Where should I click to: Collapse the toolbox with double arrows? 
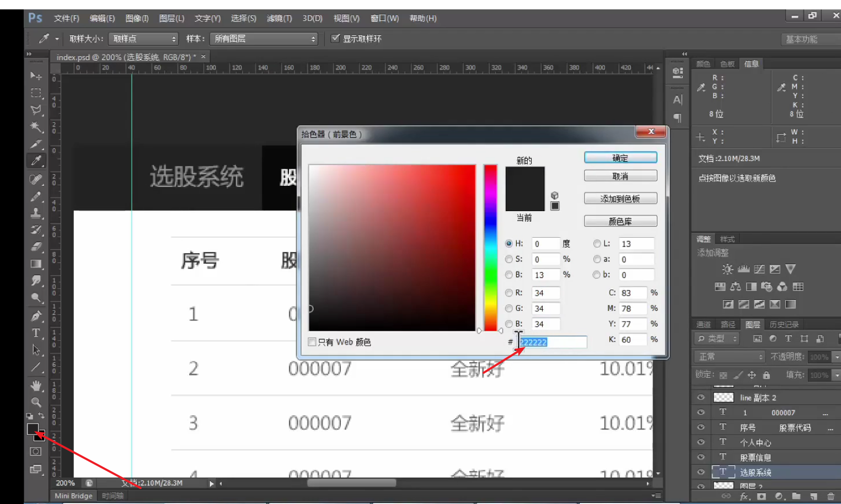click(29, 54)
